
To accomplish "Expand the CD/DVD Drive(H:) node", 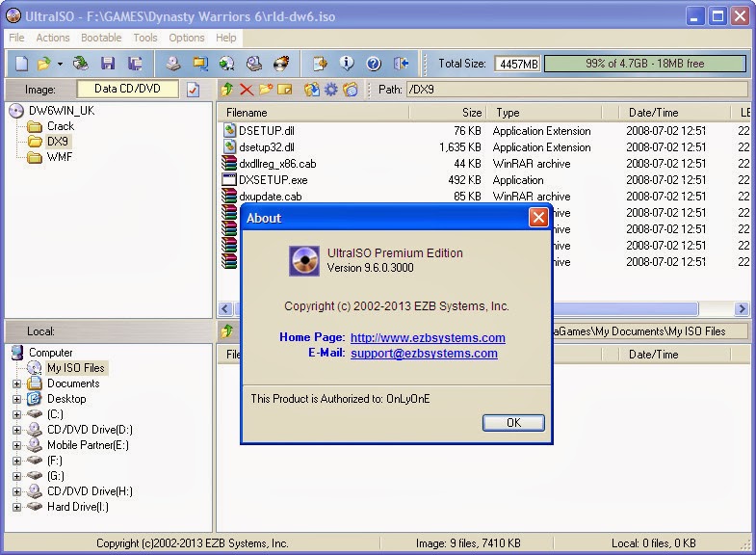I will coord(17,491).
